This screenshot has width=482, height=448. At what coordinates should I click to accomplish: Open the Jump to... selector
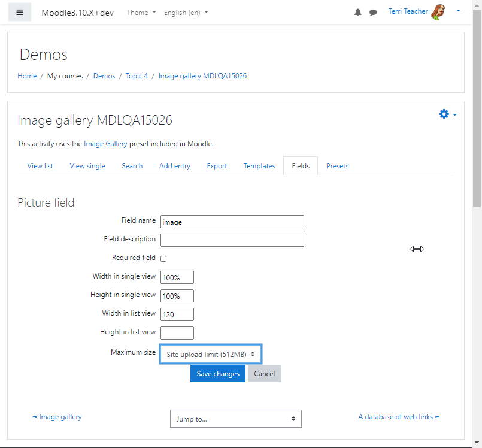click(x=236, y=419)
